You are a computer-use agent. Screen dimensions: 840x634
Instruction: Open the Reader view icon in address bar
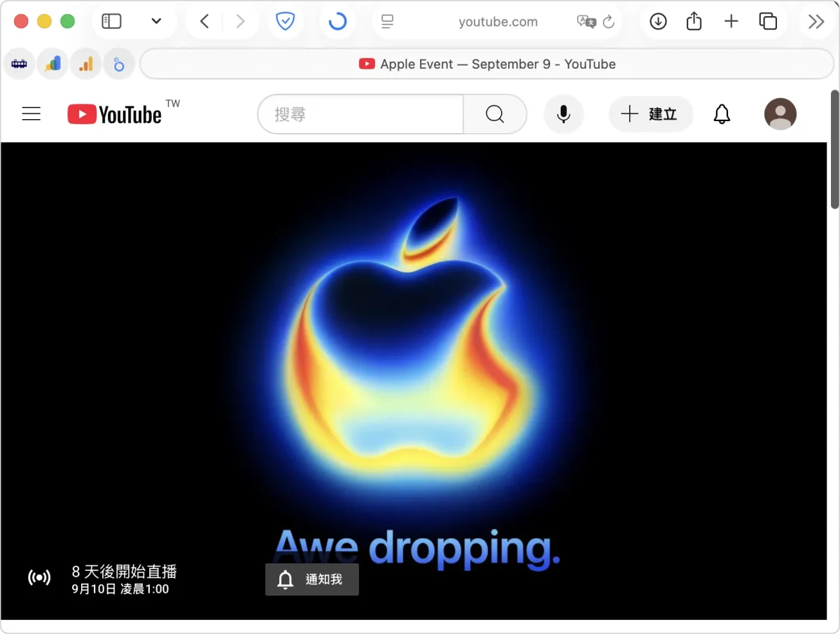tap(387, 22)
